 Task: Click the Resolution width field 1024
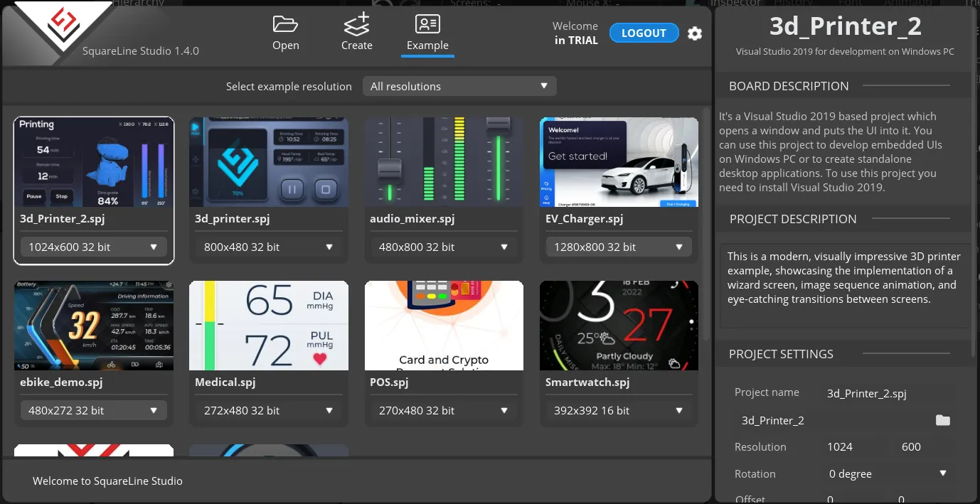coord(852,447)
